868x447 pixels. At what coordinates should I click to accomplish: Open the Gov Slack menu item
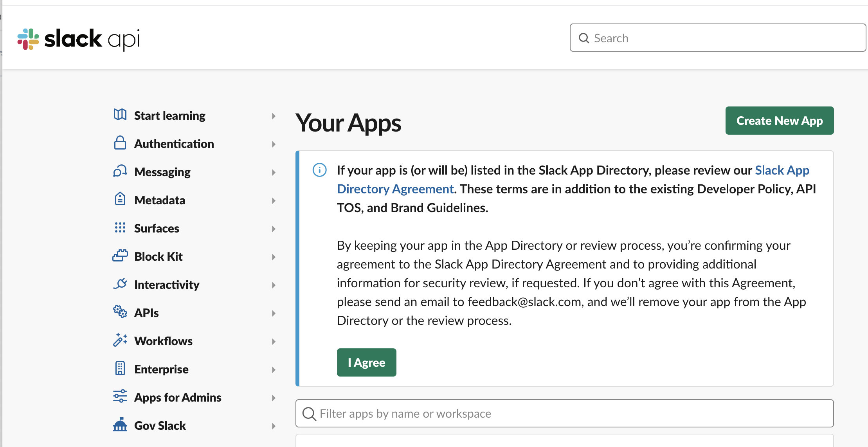point(160,425)
